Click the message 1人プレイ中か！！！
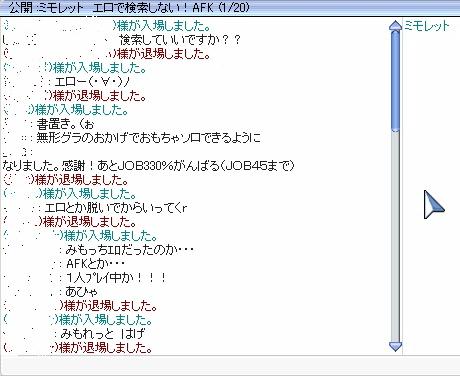 click(x=116, y=278)
